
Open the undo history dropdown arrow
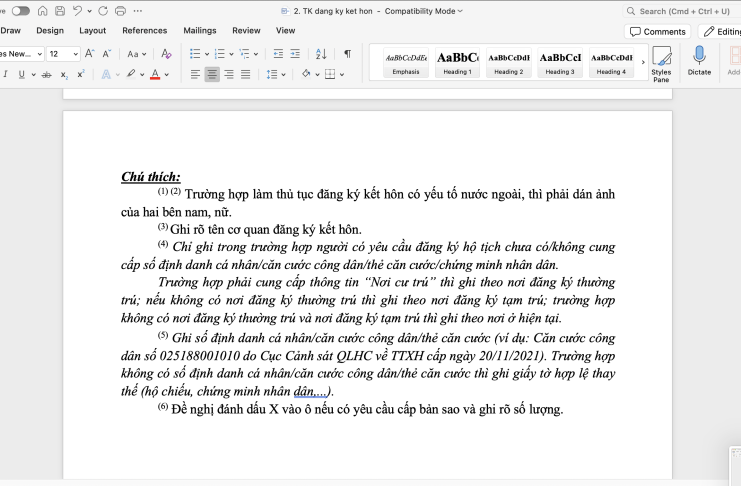89,11
